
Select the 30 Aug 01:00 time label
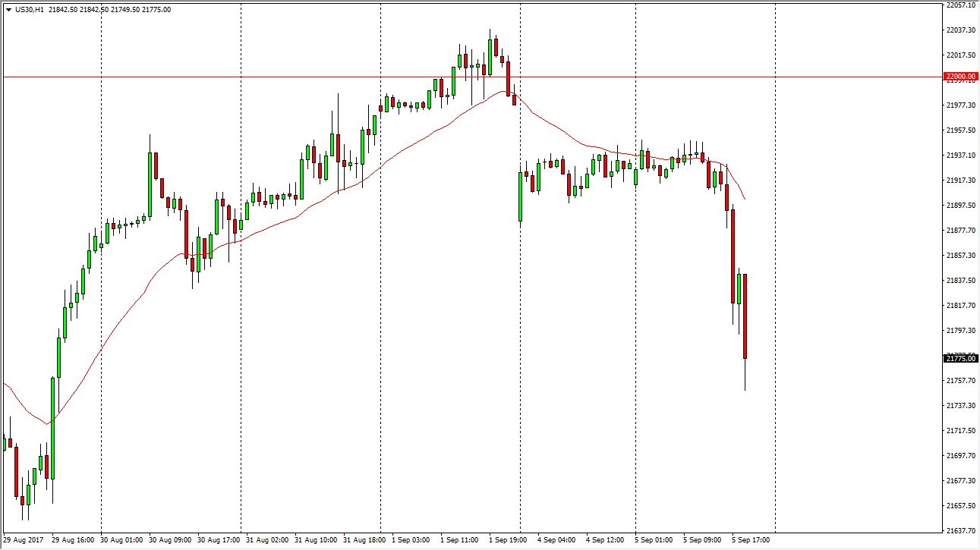tap(121, 540)
